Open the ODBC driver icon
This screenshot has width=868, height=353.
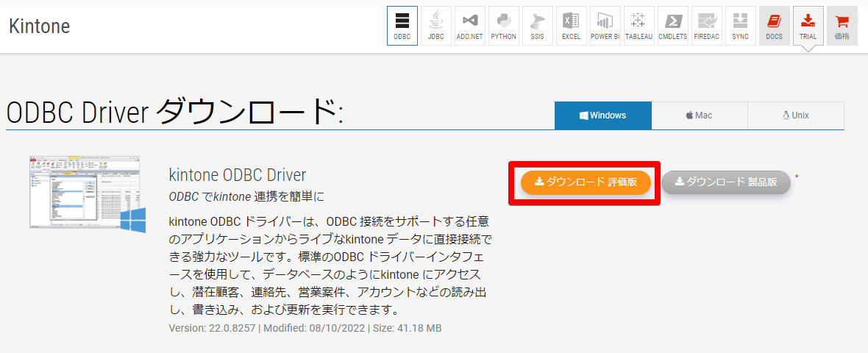coord(402,26)
